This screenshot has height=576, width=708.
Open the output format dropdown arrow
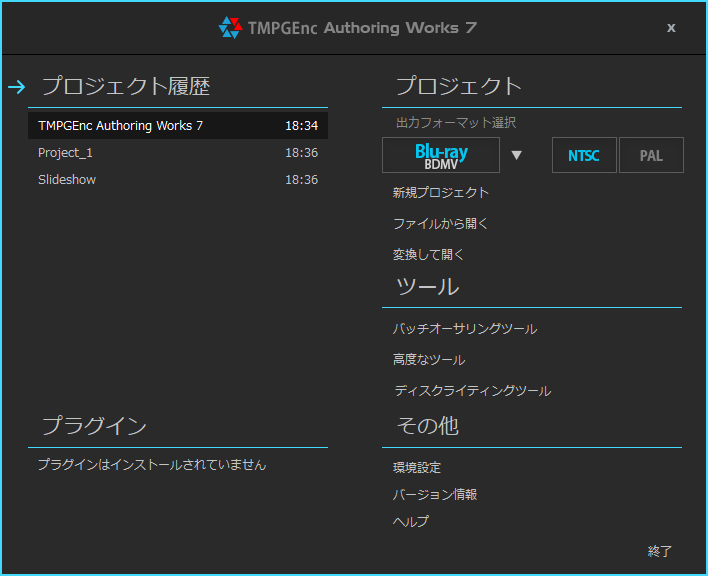(517, 155)
